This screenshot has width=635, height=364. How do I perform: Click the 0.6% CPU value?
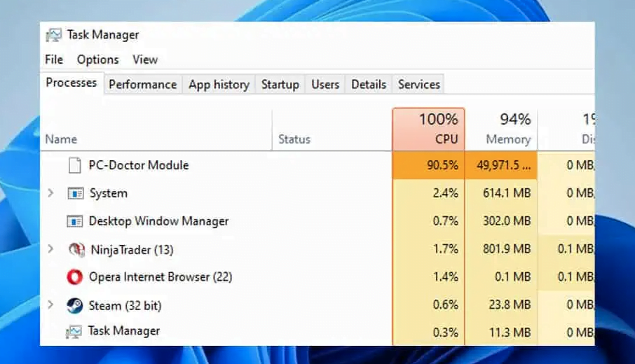click(x=446, y=304)
